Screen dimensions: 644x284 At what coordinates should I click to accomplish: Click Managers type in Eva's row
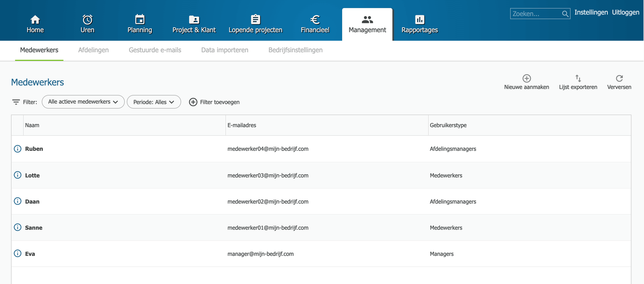click(442, 254)
